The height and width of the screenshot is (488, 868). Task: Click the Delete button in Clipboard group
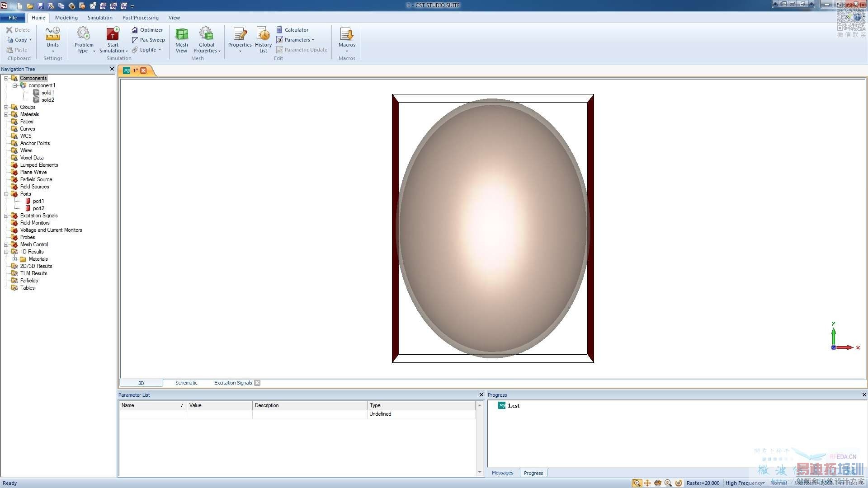(18, 30)
